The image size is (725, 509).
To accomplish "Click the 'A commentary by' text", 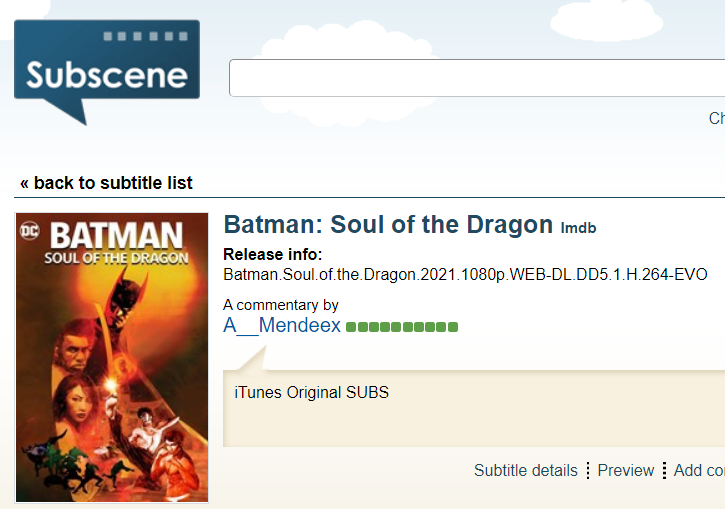I will click(281, 305).
